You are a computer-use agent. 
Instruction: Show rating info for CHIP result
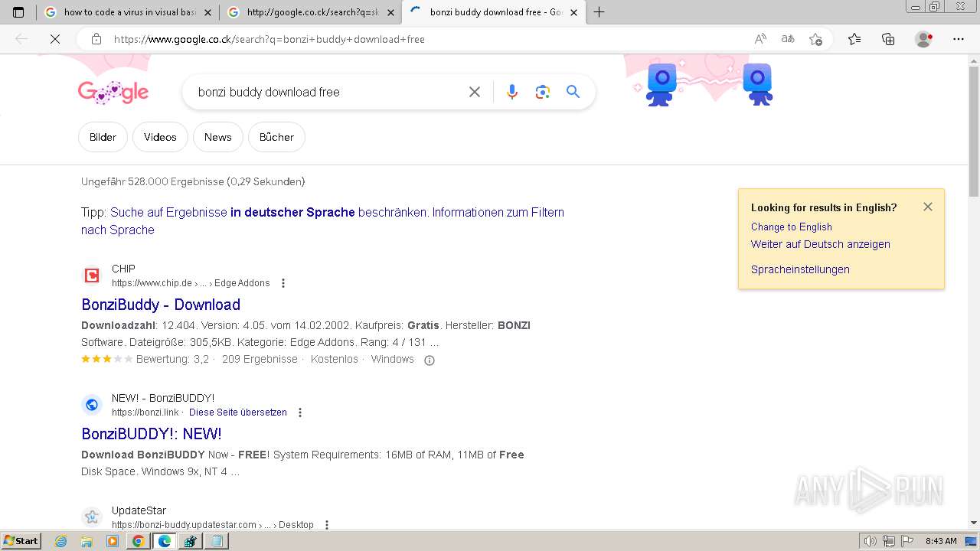[x=430, y=360]
